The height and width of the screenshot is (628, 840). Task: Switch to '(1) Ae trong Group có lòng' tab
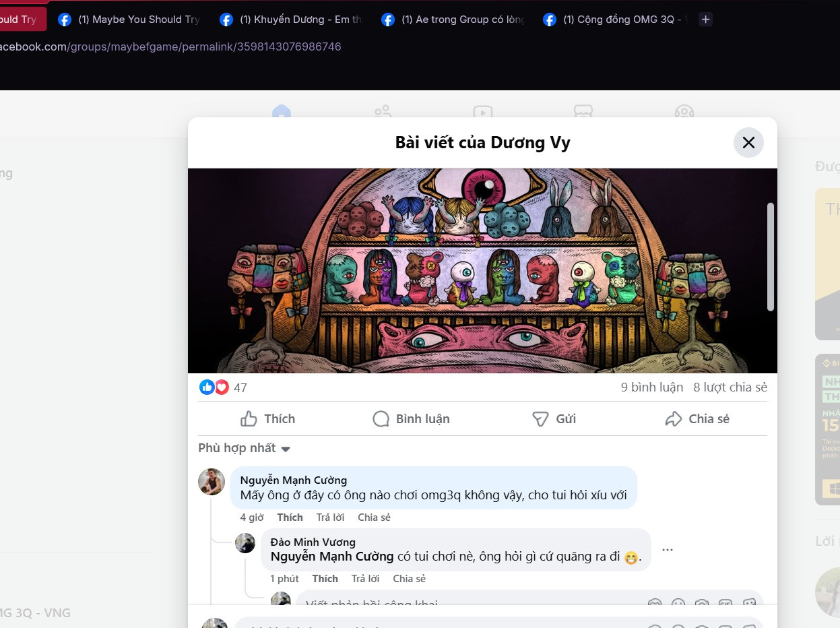[x=453, y=20]
